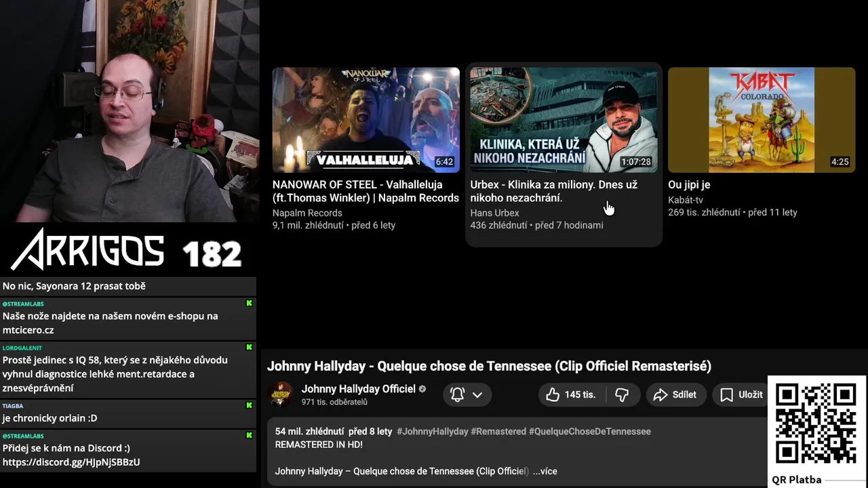Image resolution: width=868 pixels, height=488 pixels.
Task: Click the 54 mil. zhlédnutí view count
Action: pos(310,431)
